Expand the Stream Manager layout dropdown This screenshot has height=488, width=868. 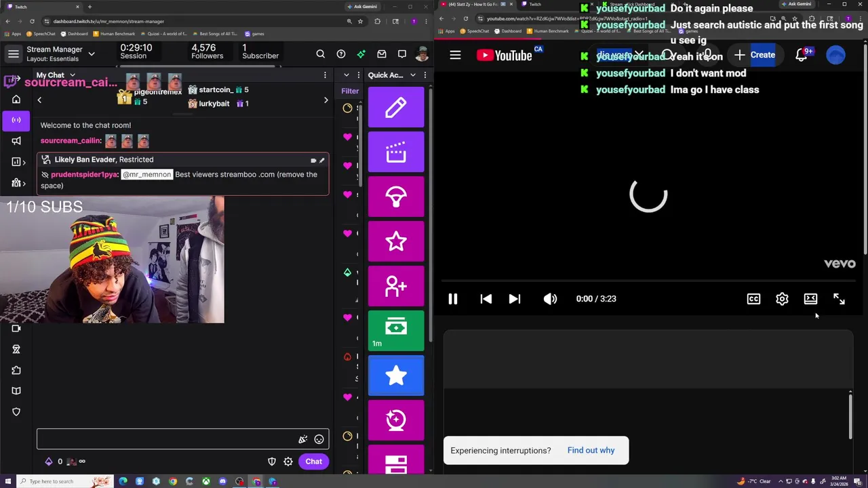[x=92, y=54]
